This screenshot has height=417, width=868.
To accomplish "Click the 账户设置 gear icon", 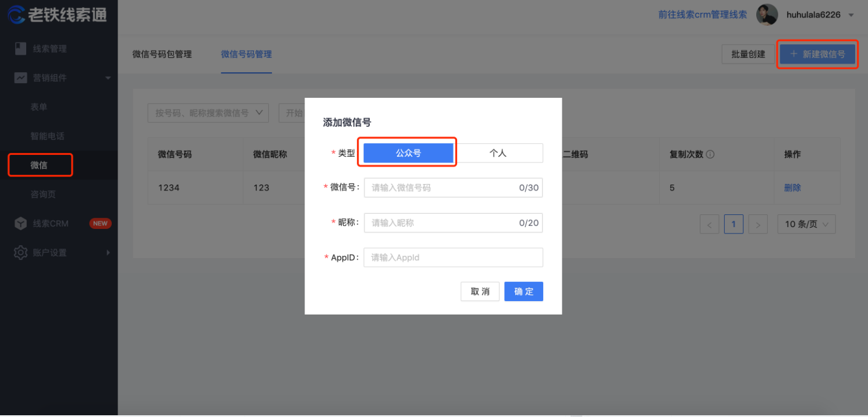I will pos(20,252).
